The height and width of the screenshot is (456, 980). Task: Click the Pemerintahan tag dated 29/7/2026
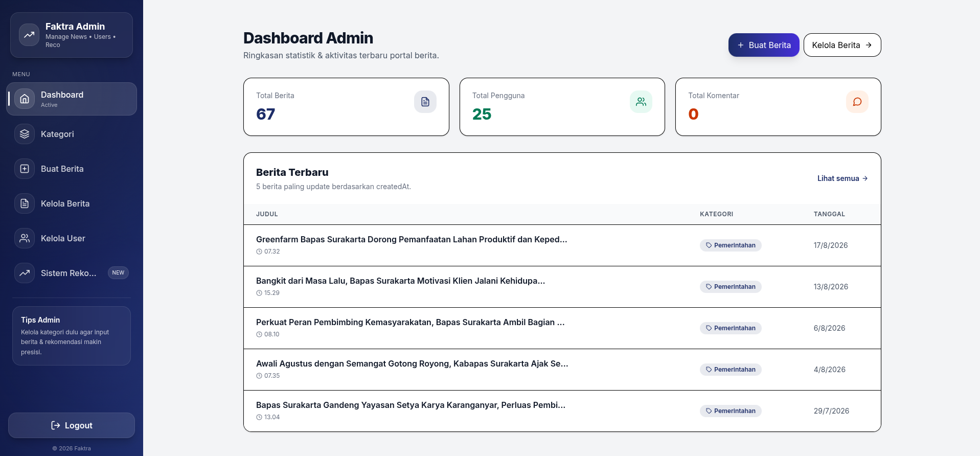(731, 411)
